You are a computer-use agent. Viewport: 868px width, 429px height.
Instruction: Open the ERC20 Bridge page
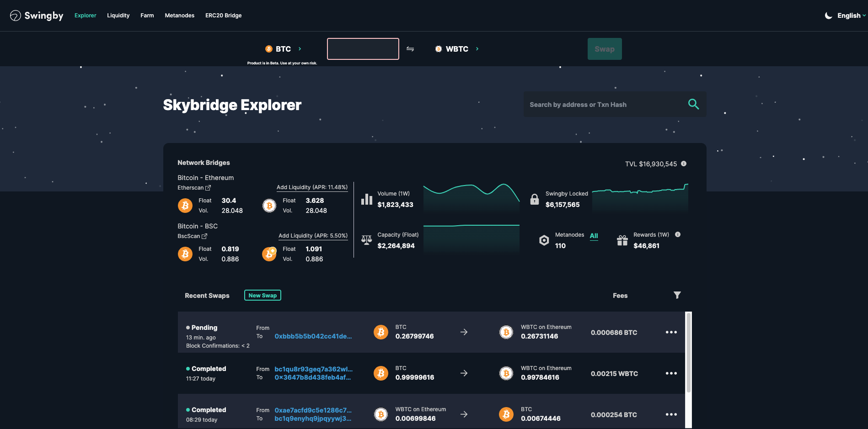(223, 16)
